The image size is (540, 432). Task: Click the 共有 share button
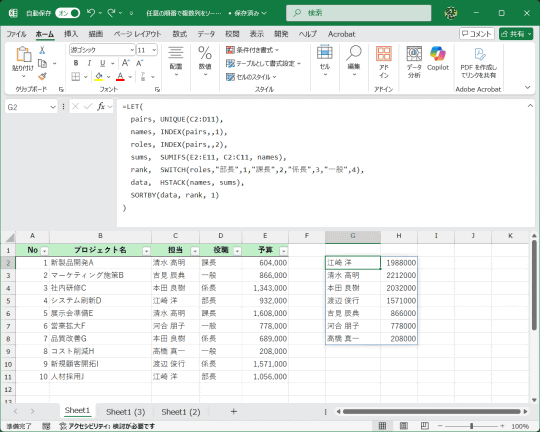tap(516, 34)
